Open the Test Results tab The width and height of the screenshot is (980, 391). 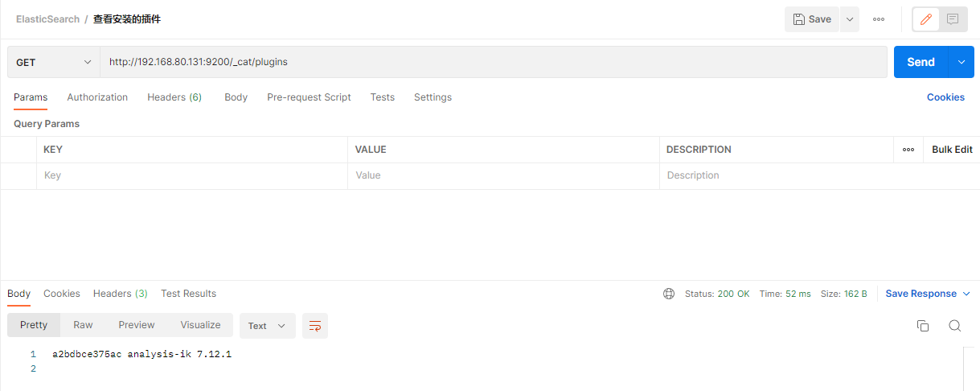pyautogui.click(x=188, y=294)
